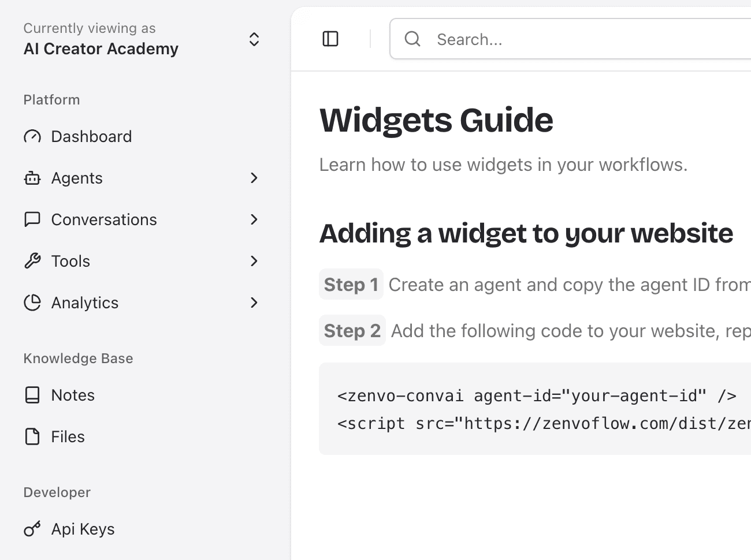Expand the Agents submenu chevron

[254, 178]
